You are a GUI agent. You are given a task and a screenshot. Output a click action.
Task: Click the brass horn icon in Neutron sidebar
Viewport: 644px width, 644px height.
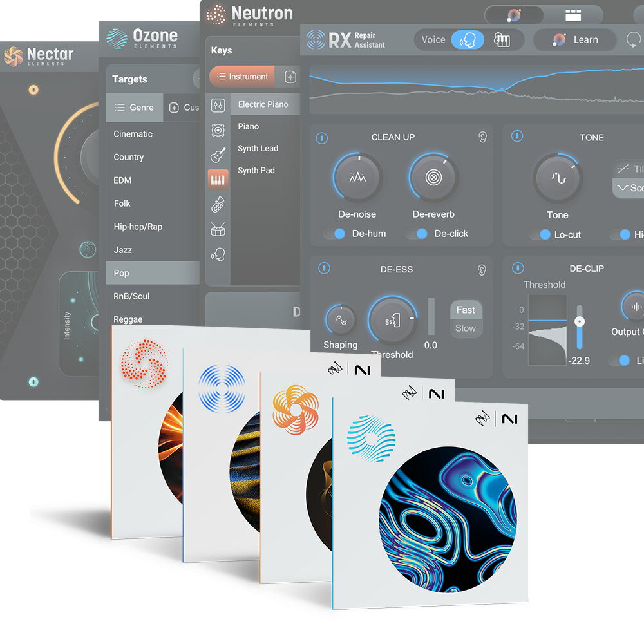218,205
